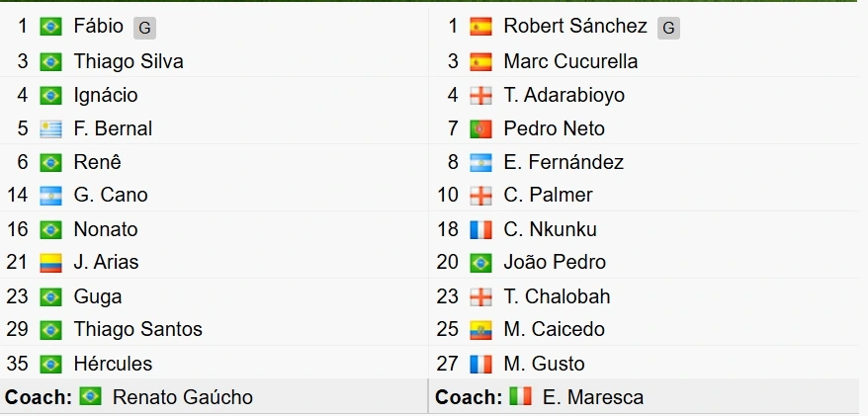Open Thiago Silva's player page
868x416 pixels.
[x=129, y=61]
